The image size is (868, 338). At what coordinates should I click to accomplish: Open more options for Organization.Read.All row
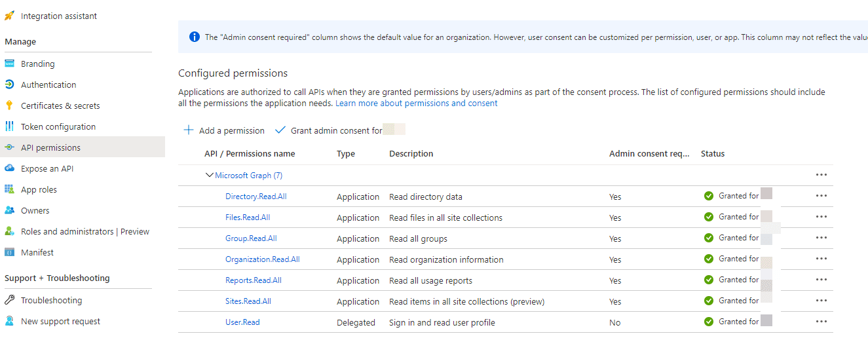pos(821,259)
